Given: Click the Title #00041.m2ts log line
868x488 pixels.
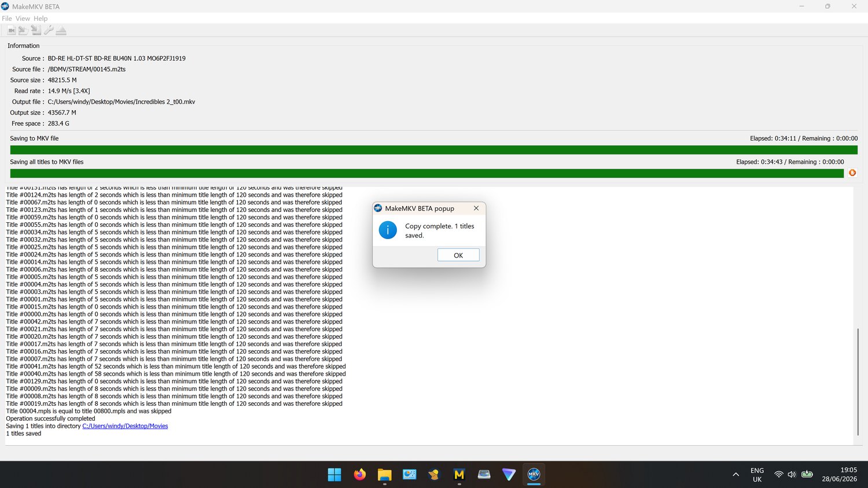Looking at the screenshot, I should (176, 366).
